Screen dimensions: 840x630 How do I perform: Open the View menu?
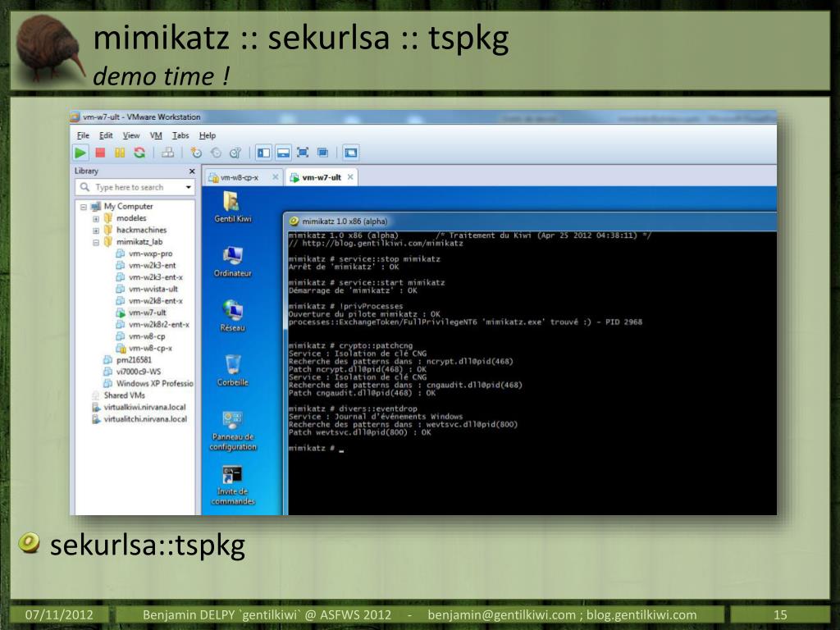131,135
